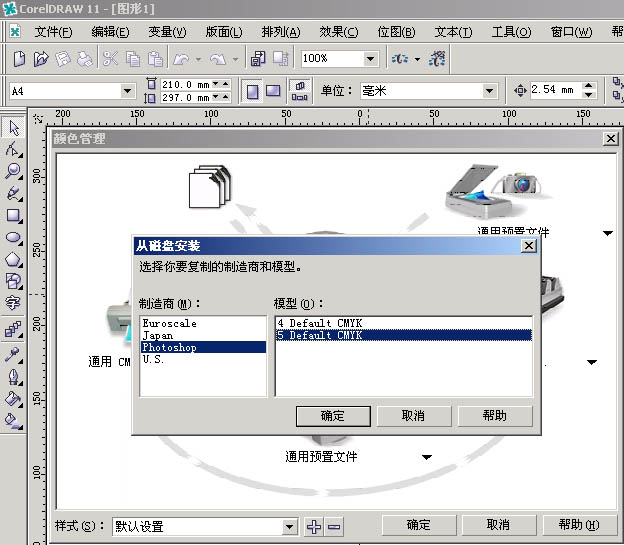Screen dimensions: 624x545
Task: Expand scanner profile dropdown arrow
Action: pos(608,233)
